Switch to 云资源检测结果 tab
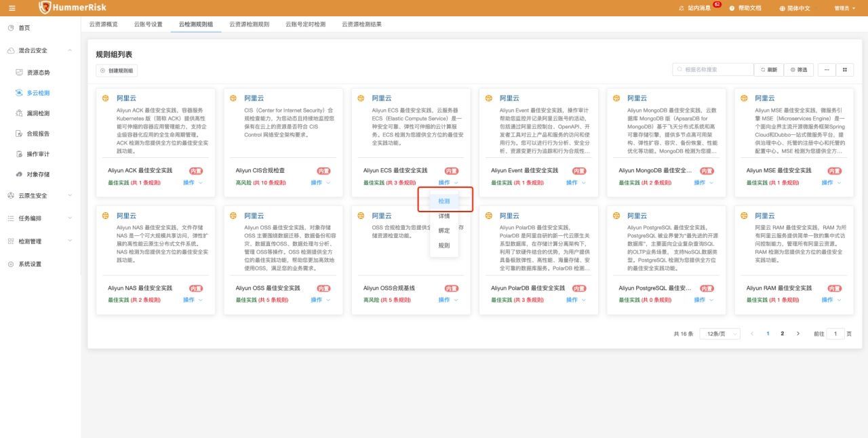868x438 pixels. [361, 24]
